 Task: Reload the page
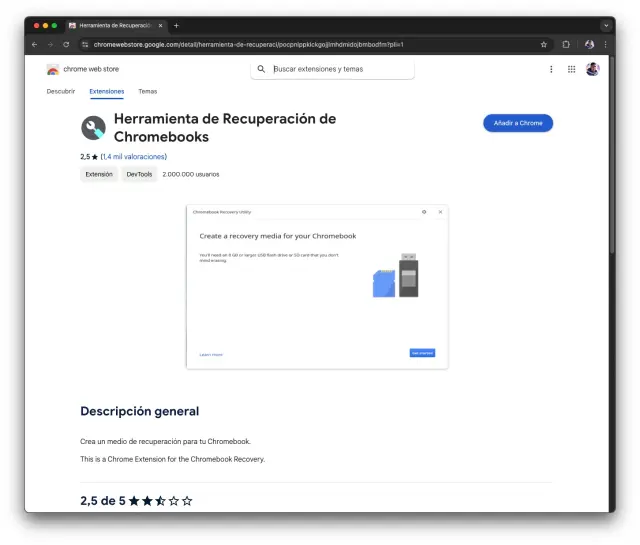point(66,44)
